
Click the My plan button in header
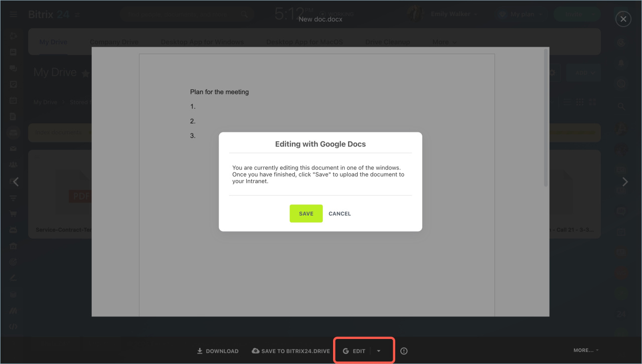coord(522,14)
